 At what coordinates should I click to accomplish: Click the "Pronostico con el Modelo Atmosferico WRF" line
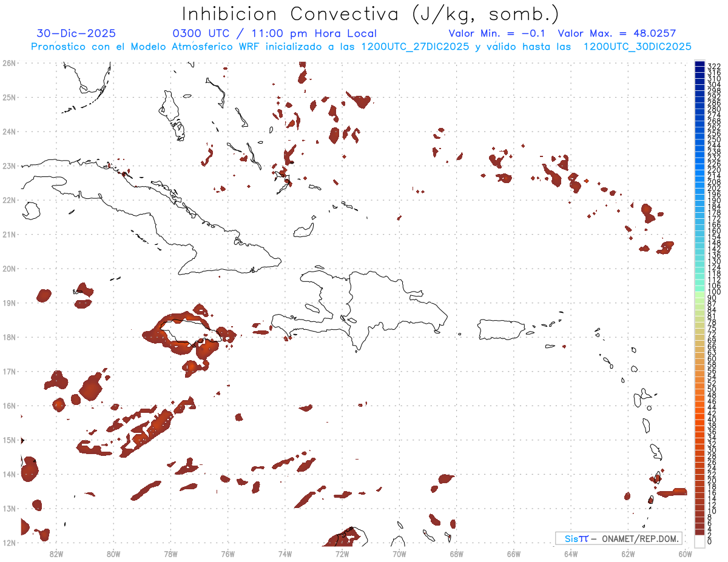pos(362,47)
